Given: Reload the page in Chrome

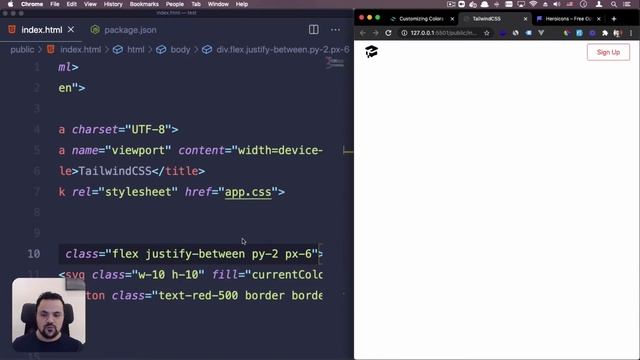Looking at the screenshot, I should tap(388, 33).
